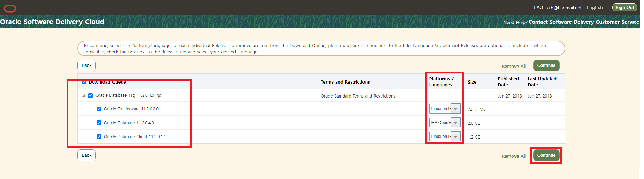Click Oracle Standard Terms and Restrictions text
The height and width of the screenshot is (179, 644).
click(358, 96)
